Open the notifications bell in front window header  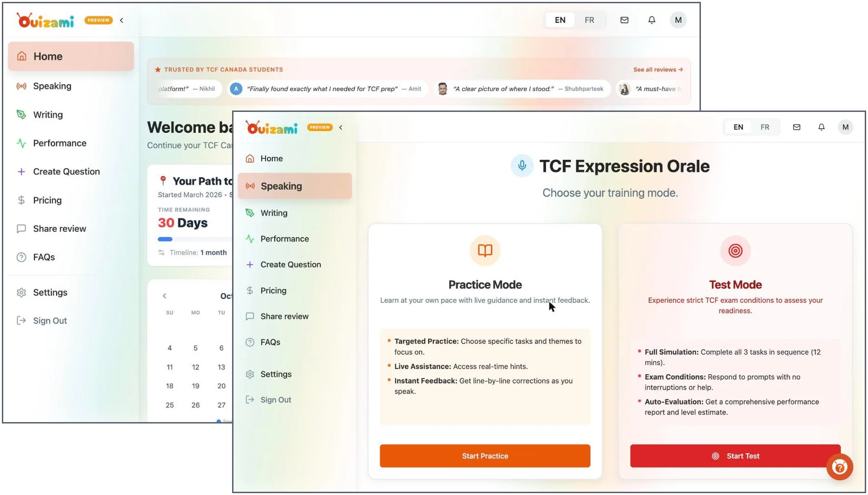coord(821,127)
